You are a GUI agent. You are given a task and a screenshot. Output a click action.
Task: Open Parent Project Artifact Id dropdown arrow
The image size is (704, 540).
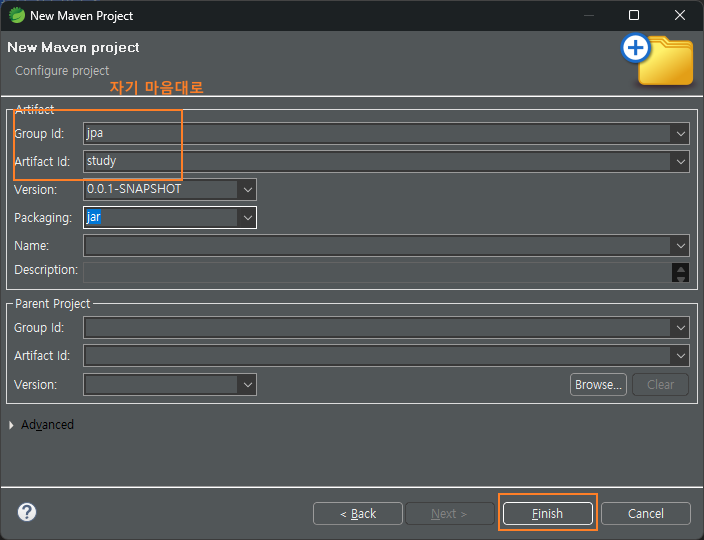tap(680, 356)
